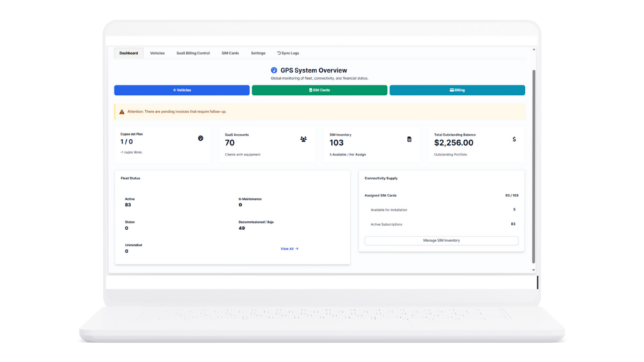Open the Vehicles tab

pyautogui.click(x=158, y=53)
